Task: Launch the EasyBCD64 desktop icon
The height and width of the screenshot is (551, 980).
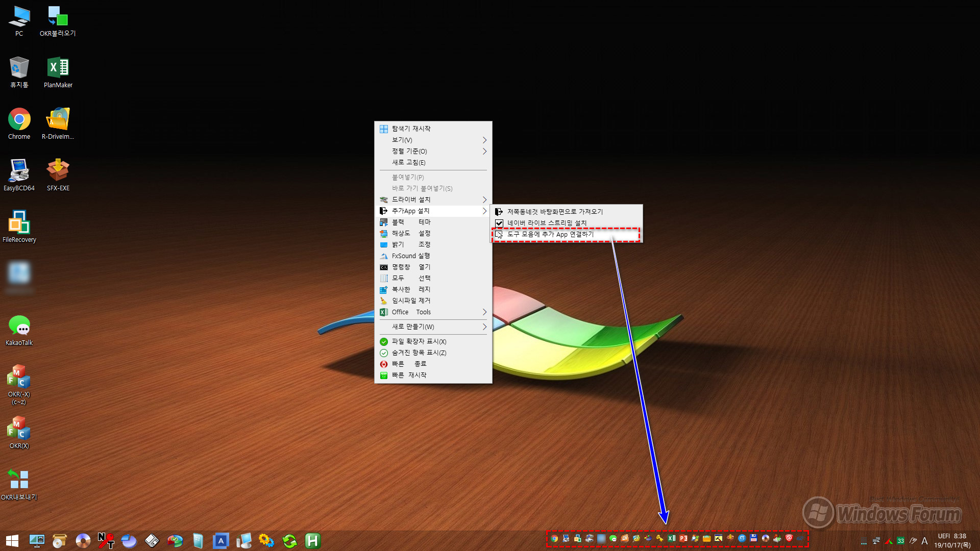Action: (19, 176)
